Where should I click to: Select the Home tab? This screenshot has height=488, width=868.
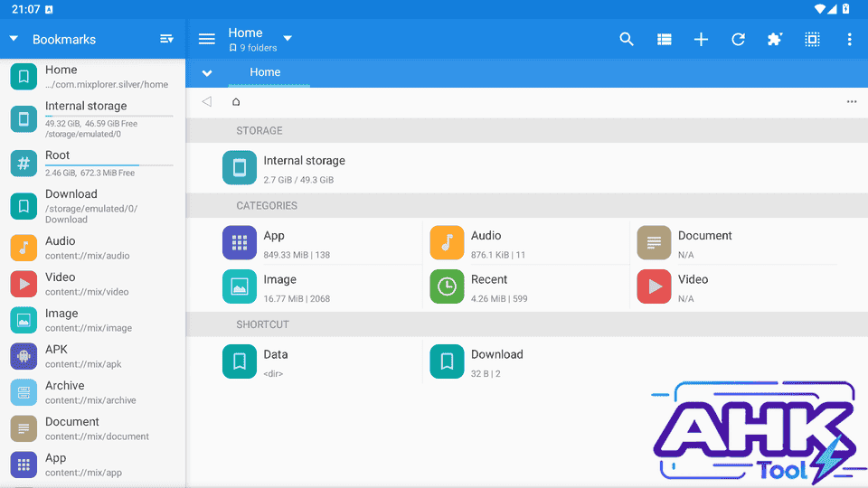point(265,72)
